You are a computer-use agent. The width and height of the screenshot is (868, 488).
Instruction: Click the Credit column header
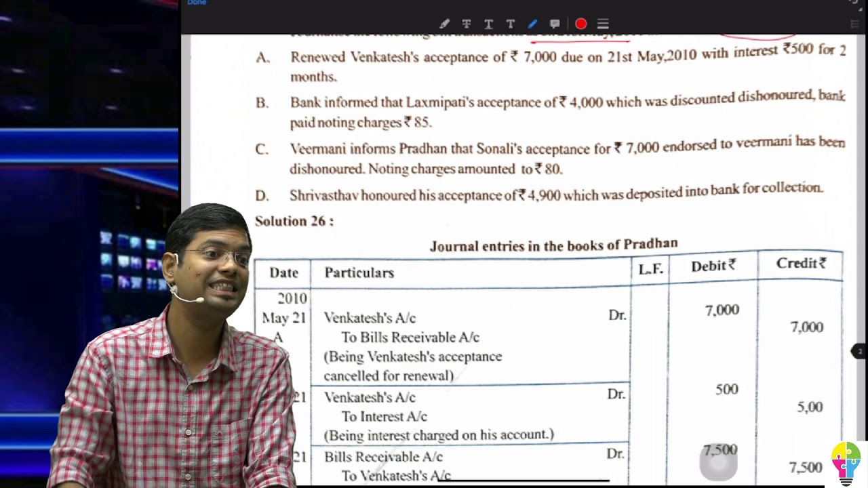click(800, 264)
